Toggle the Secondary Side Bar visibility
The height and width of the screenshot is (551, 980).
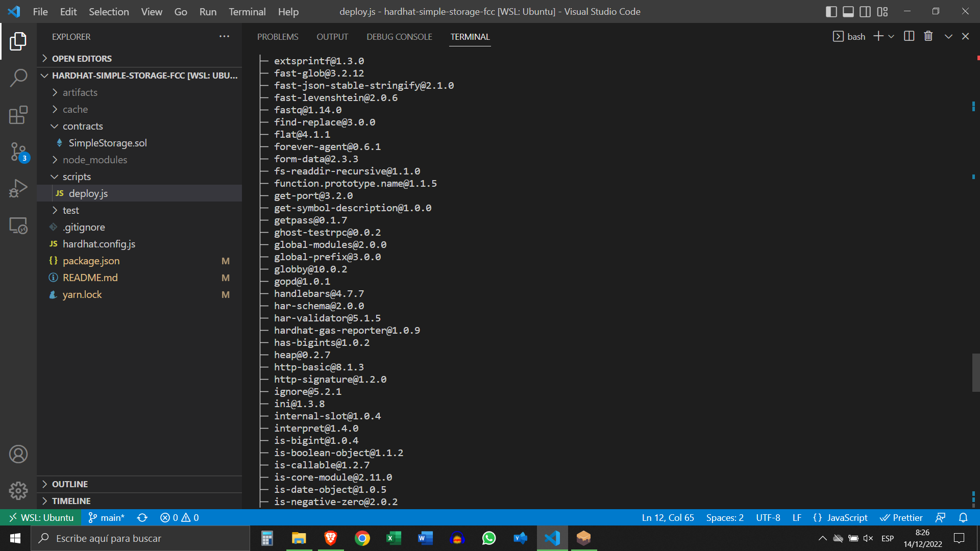click(x=865, y=11)
